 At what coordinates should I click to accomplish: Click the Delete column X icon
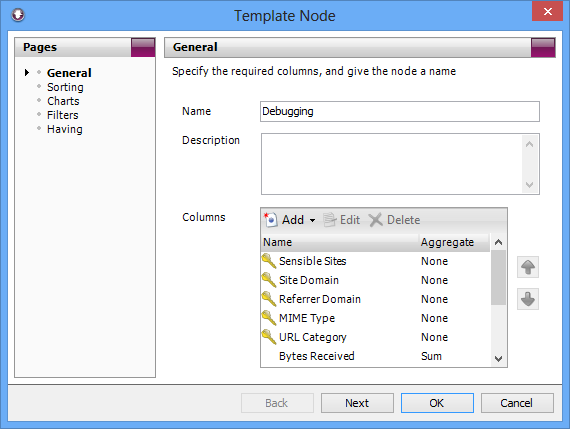[x=376, y=220]
